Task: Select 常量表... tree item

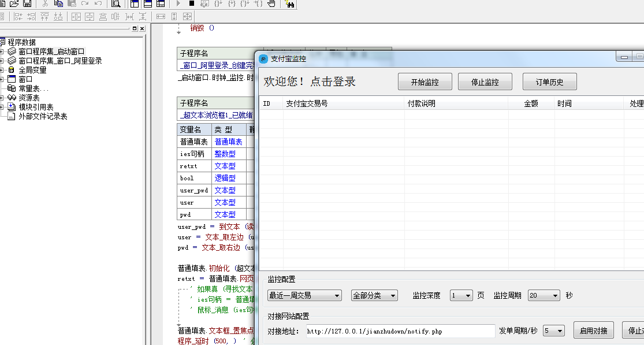Action: click(x=33, y=88)
